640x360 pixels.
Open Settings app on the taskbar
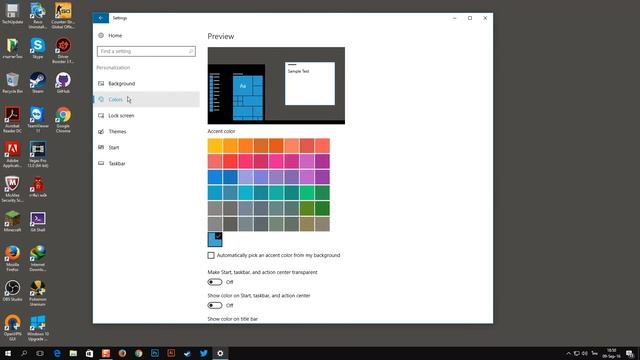[220, 353]
